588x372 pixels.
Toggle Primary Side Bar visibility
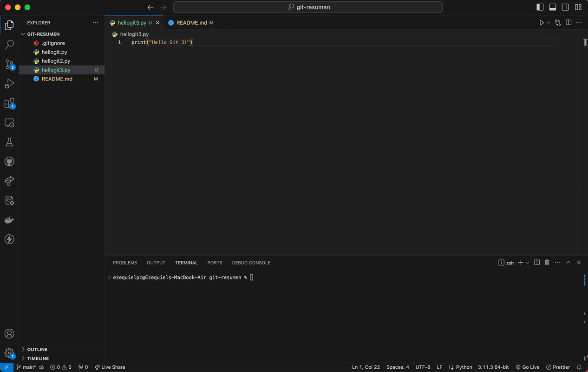click(540, 7)
